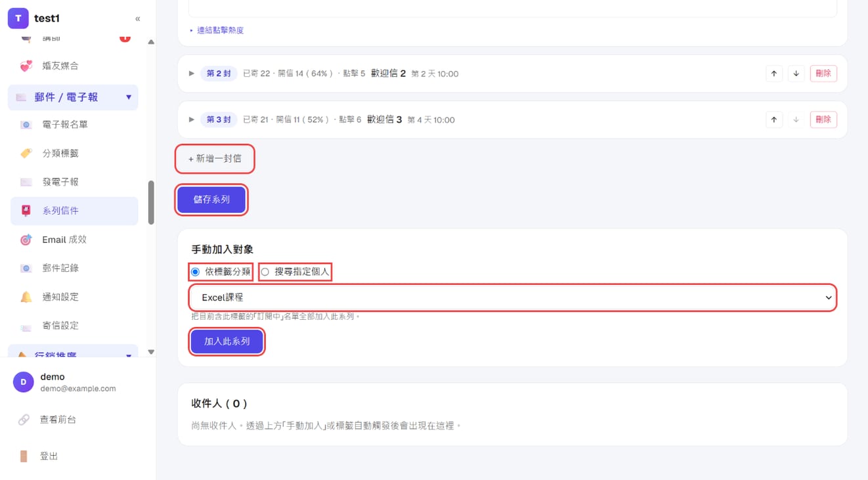Click the 第 4 天 10:00 schedule text
Image resolution: width=868 pixels, height=480 pixels.
coord(431,120)
